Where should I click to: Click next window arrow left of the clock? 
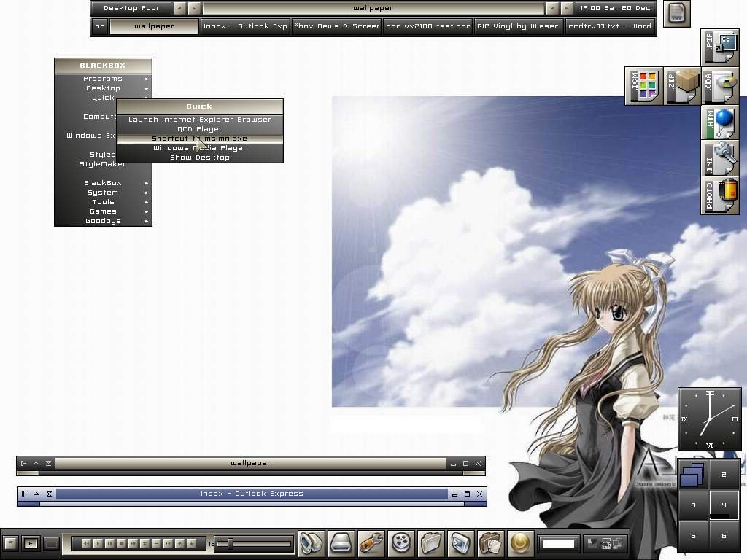click(566, 8)
